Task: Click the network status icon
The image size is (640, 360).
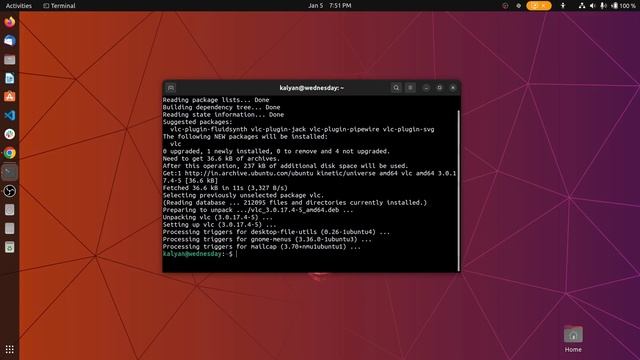Action: tap(582, 6)
